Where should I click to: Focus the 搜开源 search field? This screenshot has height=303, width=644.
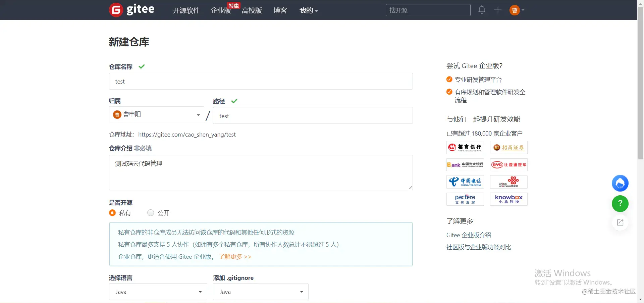tap(428, 10)
